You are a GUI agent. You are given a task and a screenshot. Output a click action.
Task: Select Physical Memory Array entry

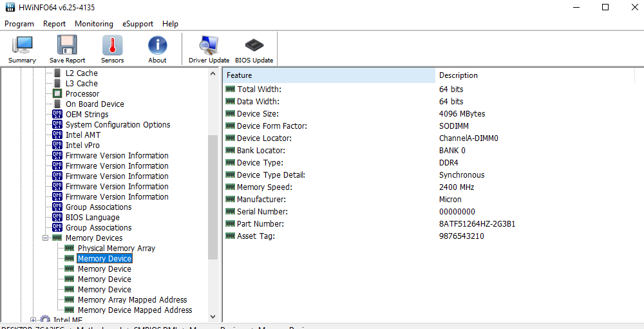point(117,248)
